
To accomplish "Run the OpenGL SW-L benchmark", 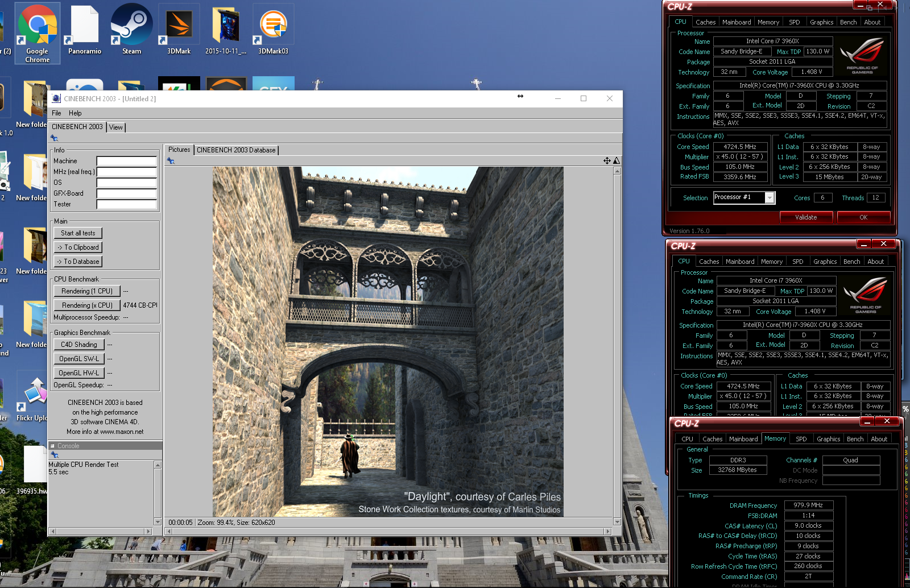I will click(79, 359).
